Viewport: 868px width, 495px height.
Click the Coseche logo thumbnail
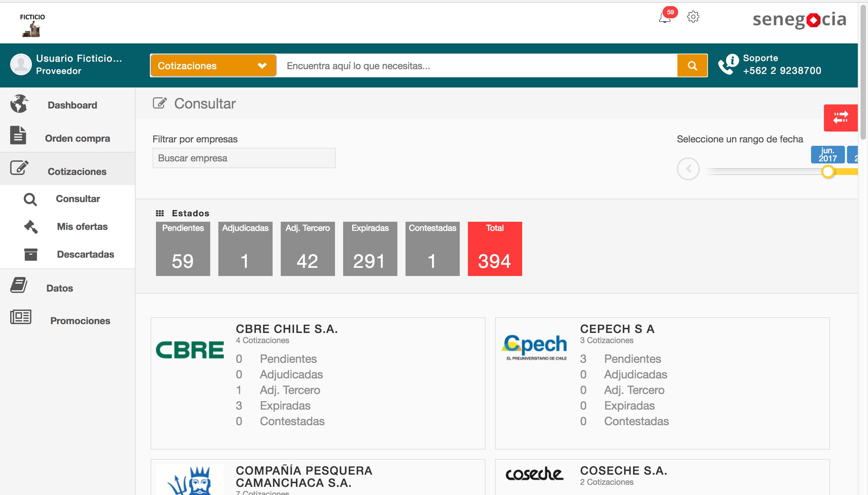[534, 474]
